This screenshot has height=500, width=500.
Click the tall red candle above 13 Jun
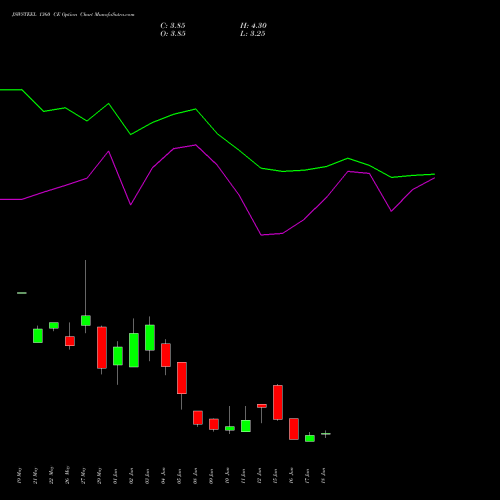click(x=278, y=402)
